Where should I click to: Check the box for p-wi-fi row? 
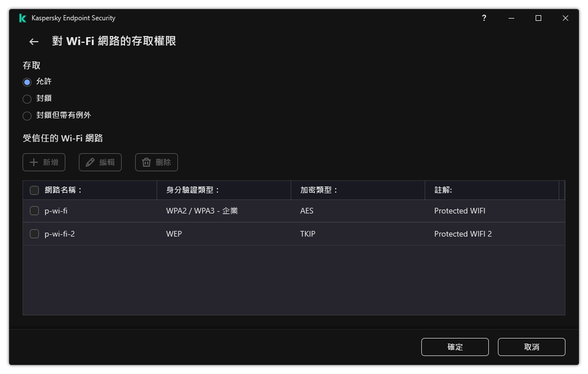[34, 211]
